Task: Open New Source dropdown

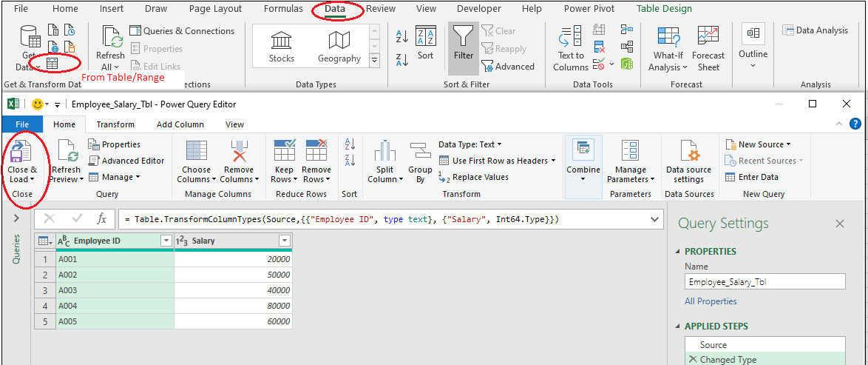Action: tap(757, 144)
